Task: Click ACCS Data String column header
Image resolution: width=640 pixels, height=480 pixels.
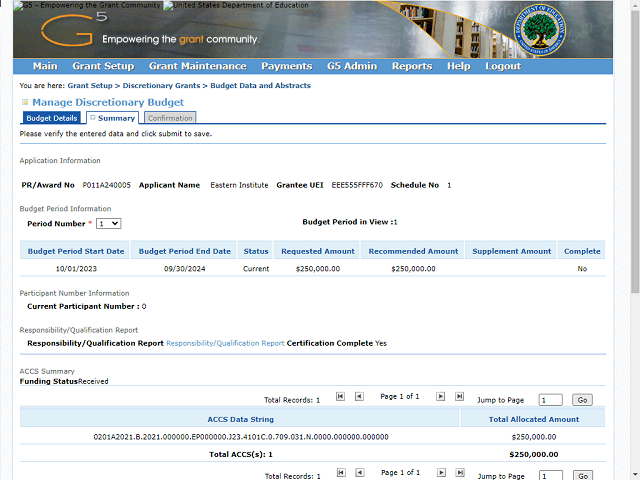Action: (240, 420)
